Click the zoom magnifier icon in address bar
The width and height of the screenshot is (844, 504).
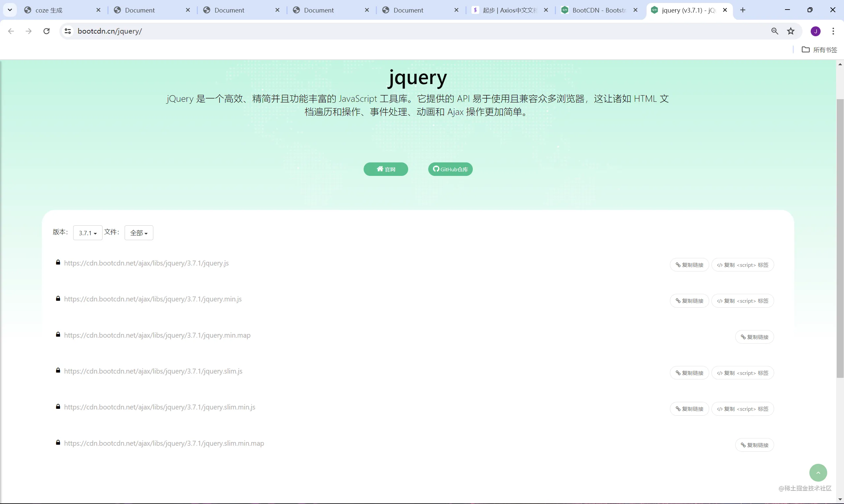775,31
